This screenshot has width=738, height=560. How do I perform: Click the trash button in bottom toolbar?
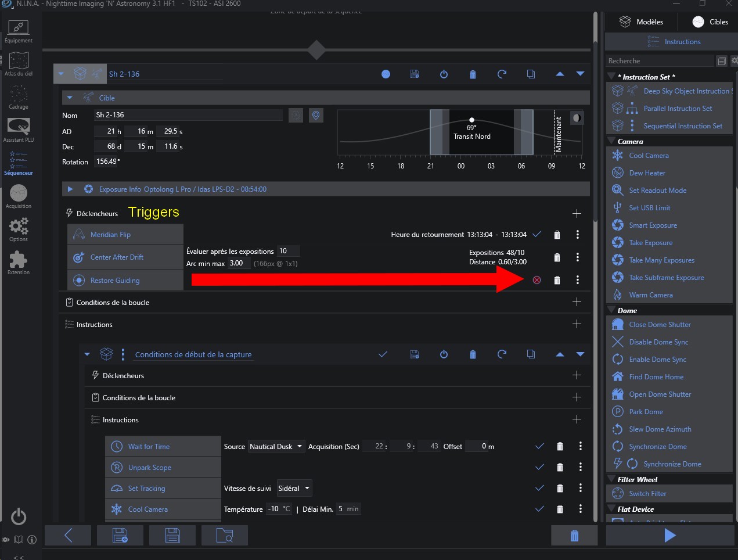(574, 536)
